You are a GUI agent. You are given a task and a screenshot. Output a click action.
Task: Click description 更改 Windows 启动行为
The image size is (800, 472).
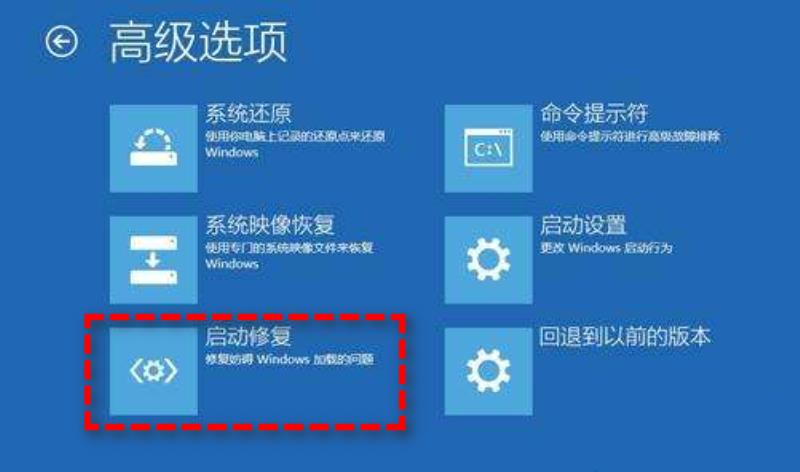(x=606, y=248)
